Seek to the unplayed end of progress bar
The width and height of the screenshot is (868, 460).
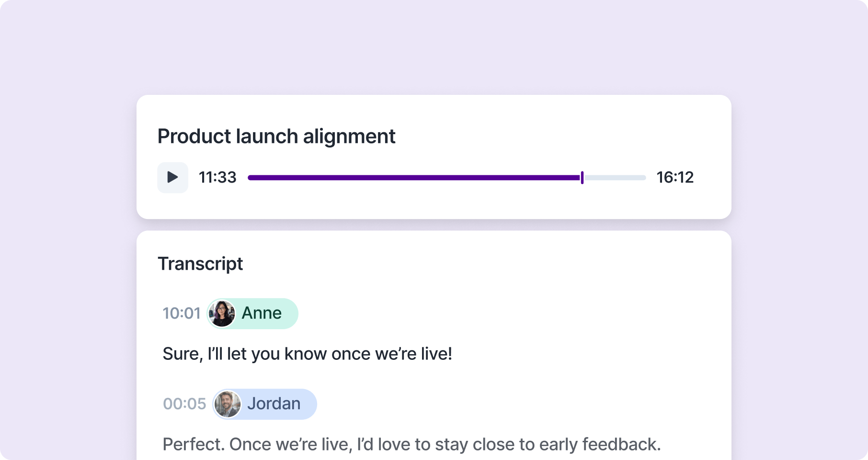click(x=615, y=177)
